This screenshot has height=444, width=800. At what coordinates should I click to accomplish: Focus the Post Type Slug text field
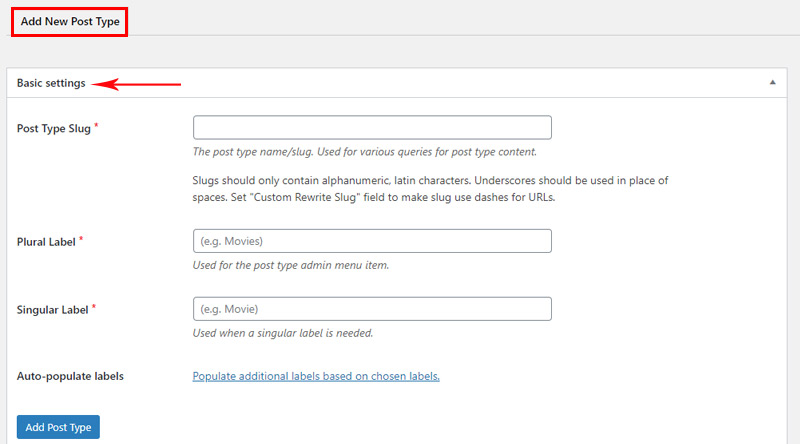pos(372,127)
